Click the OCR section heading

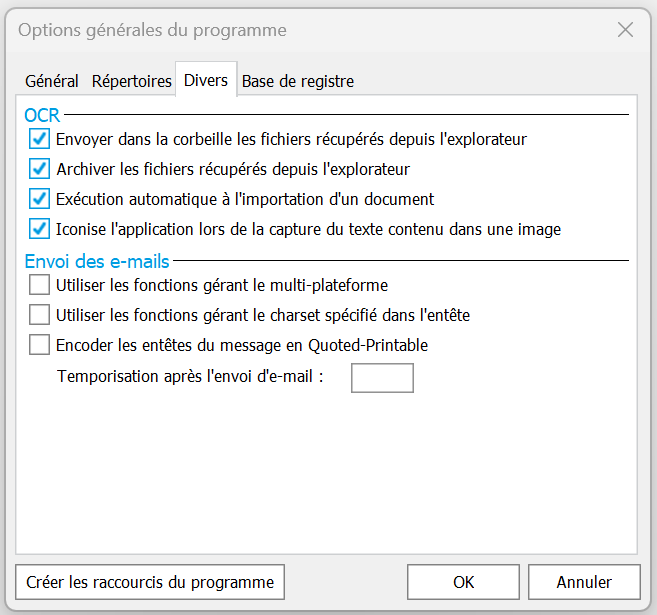coord(42,117)
